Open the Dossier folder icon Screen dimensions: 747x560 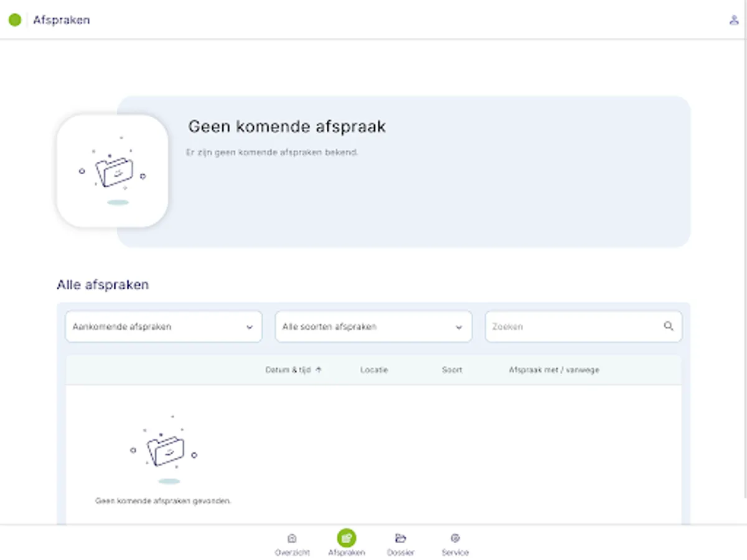(402, 538)
